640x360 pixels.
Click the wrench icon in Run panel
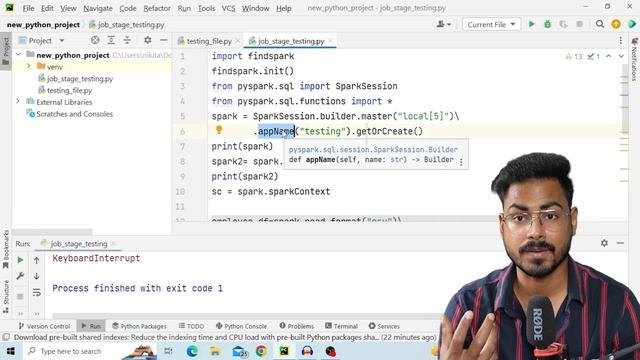click(20, 276)
